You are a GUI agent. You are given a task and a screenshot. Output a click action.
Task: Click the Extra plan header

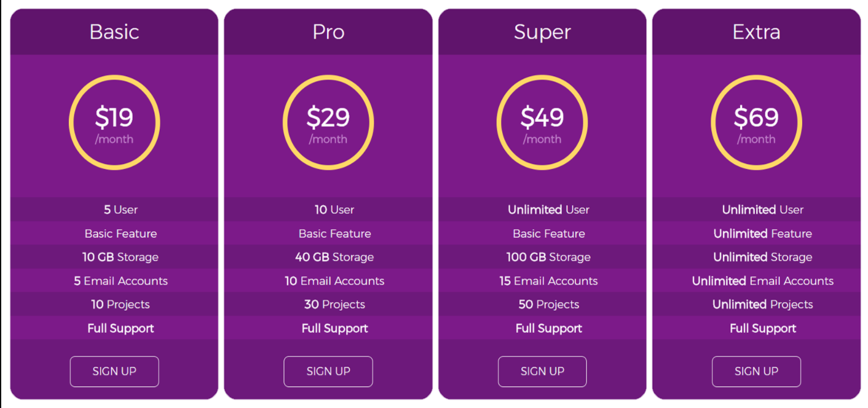pyautogui.click(x=756, y=32)
